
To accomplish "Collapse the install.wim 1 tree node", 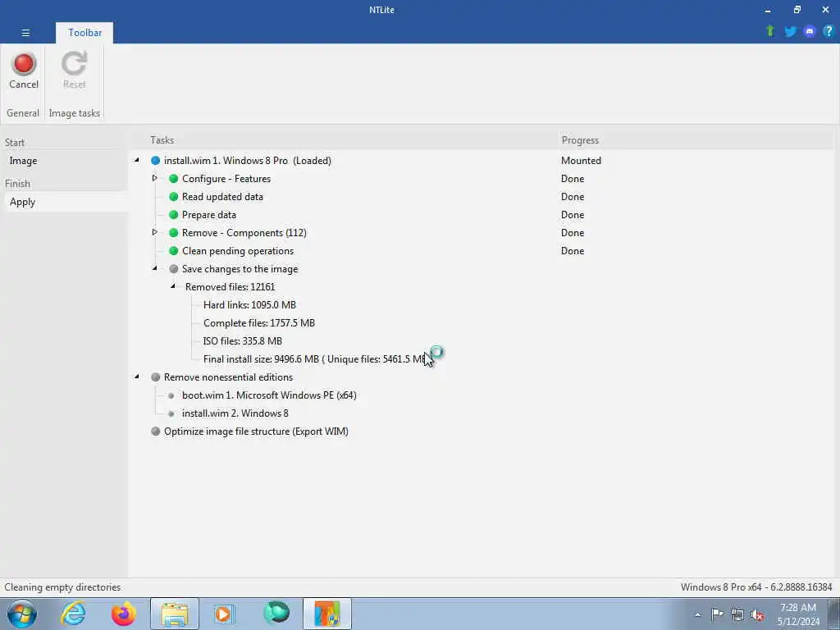I will pos(137,160).
